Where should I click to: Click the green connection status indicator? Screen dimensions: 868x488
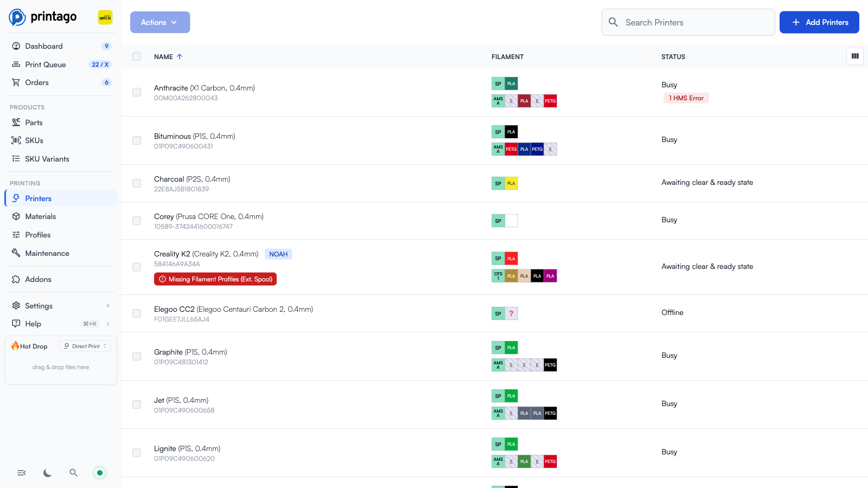point(100,473)
